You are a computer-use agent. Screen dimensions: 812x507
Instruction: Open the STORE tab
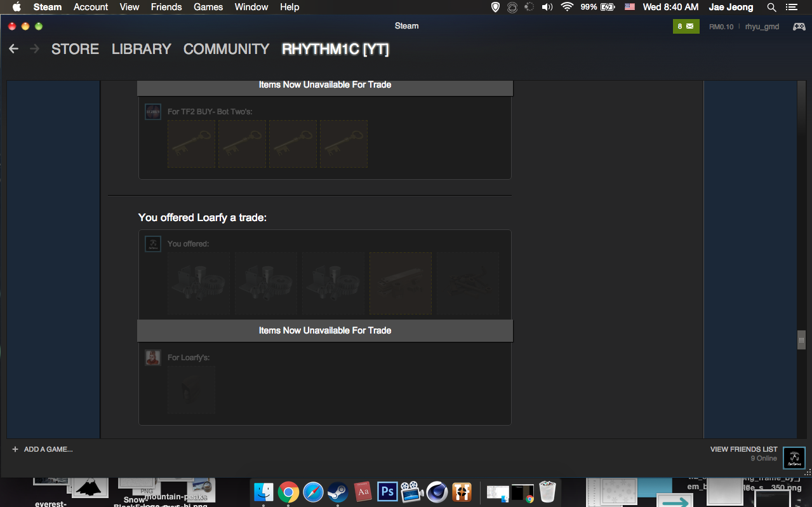coord(75,49)
